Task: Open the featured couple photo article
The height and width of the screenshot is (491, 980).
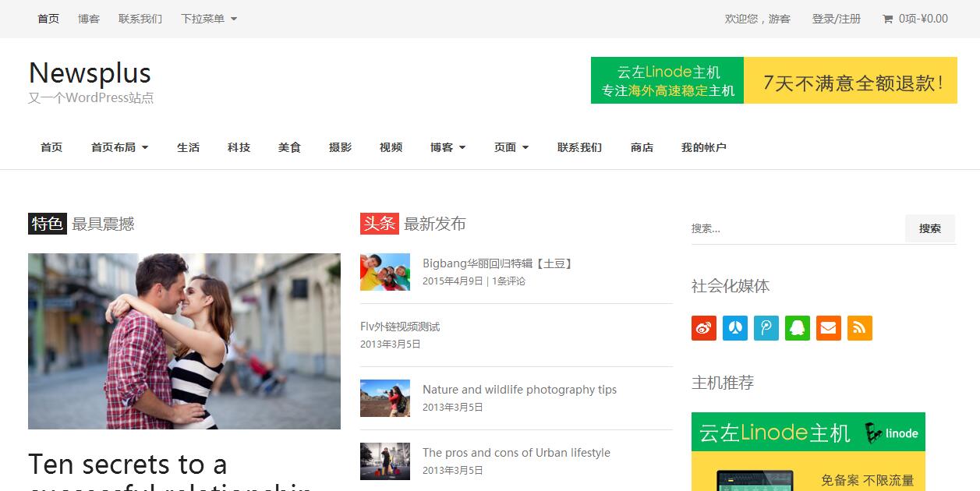Action: point(184,341)
